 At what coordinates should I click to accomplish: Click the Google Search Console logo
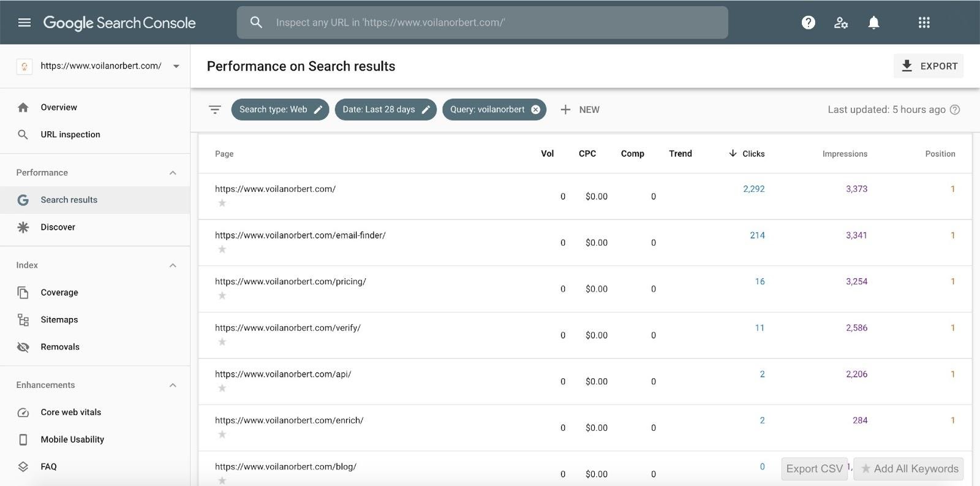tap(119, 23)
